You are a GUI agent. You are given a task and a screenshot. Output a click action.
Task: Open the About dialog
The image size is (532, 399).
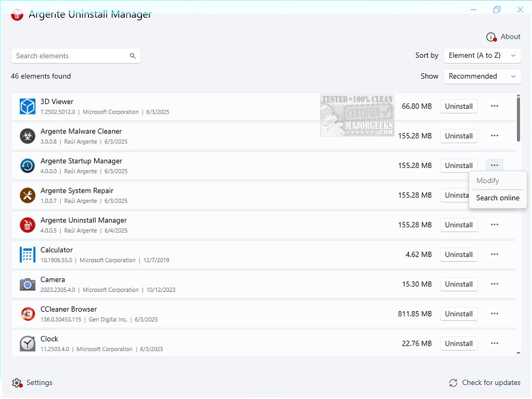point(503,37)
